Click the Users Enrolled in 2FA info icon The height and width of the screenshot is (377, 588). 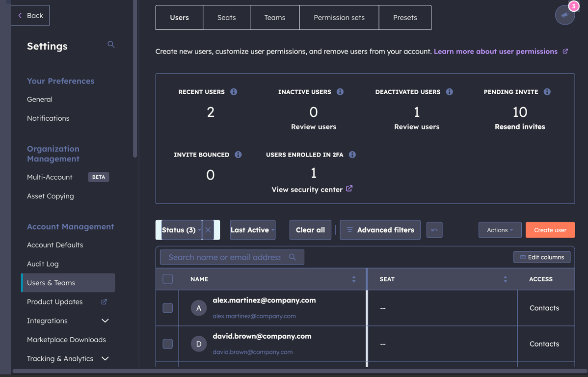point(351,155)
